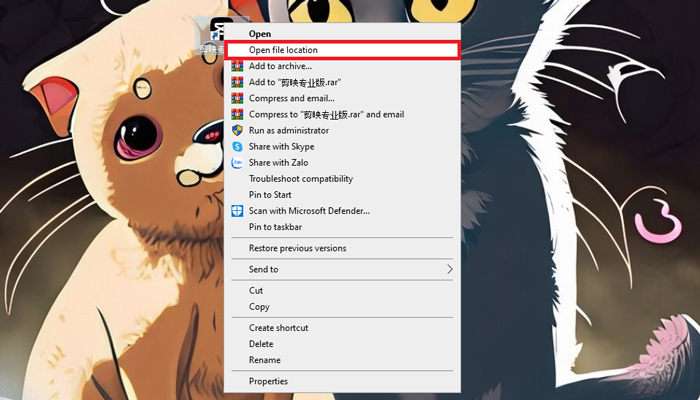Select Compress to "剪映专业版.rar" and email
This screenshot has height=400, width=700.
tap(342, 114)
